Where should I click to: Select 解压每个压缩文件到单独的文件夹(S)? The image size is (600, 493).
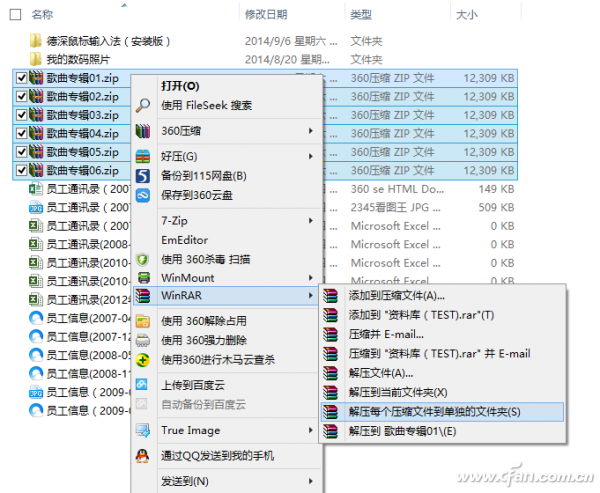click(x=442, y=412)
